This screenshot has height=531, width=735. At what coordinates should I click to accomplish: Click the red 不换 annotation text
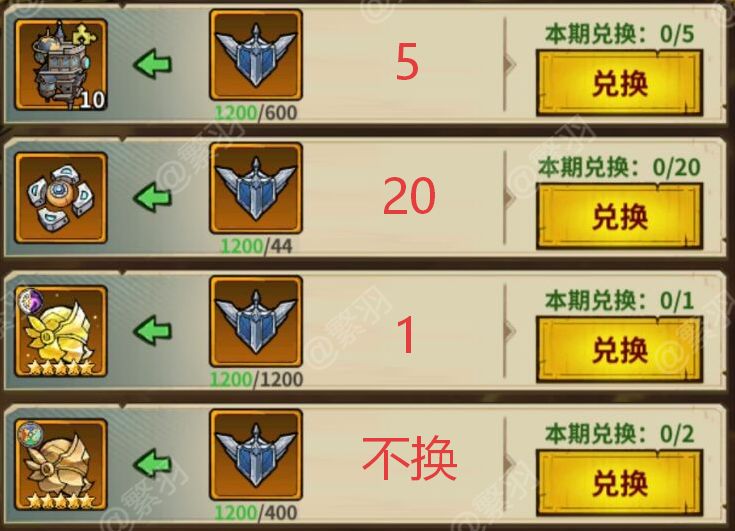click(409, 458)
